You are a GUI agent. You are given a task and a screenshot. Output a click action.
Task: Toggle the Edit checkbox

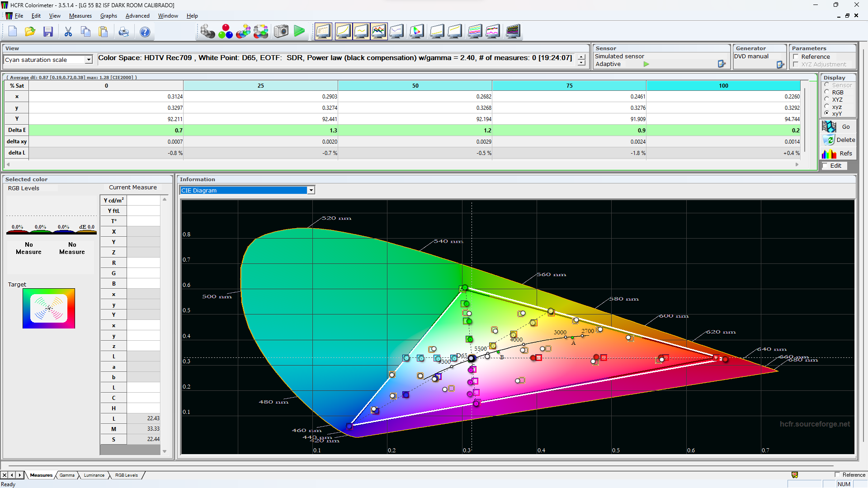pyautogui.click(x=825, y=166)
